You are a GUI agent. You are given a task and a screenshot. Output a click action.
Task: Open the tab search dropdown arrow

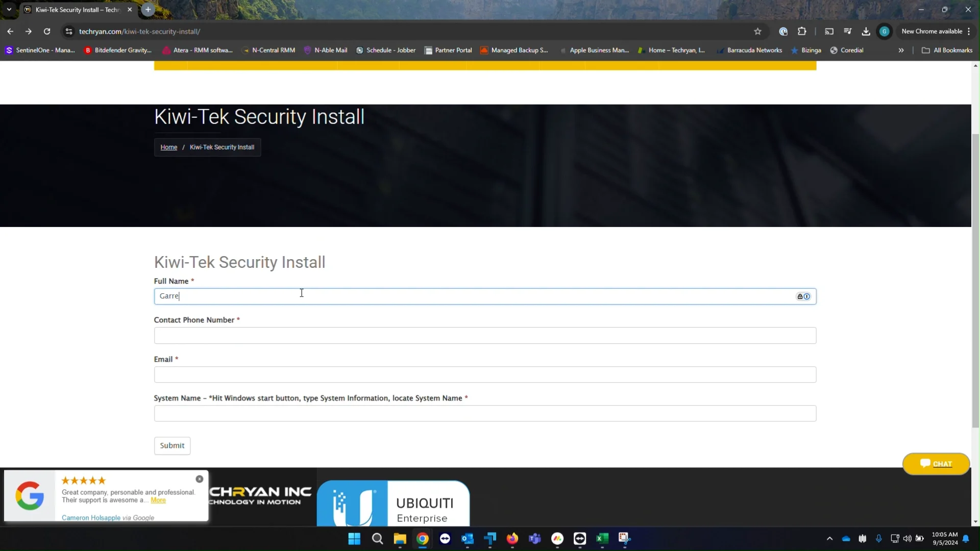pyautogui.click(x=8, y=9)
